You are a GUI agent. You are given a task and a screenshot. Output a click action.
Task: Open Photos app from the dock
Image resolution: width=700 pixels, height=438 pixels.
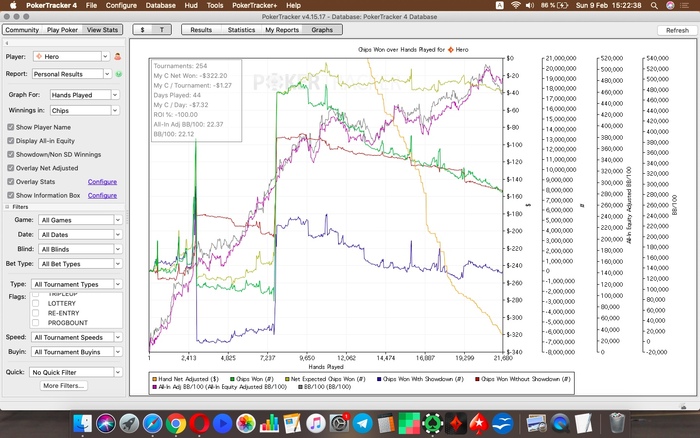pyautogui.click(x=246, y=423)
